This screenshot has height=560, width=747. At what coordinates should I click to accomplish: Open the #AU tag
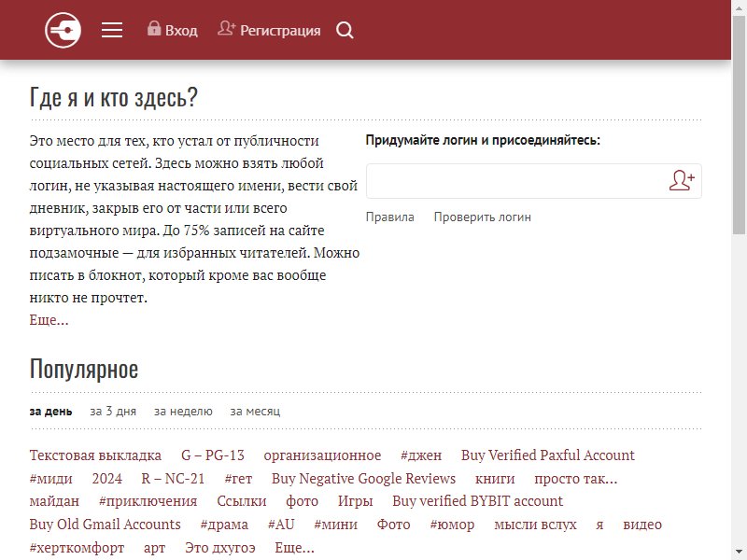(281, 525)
